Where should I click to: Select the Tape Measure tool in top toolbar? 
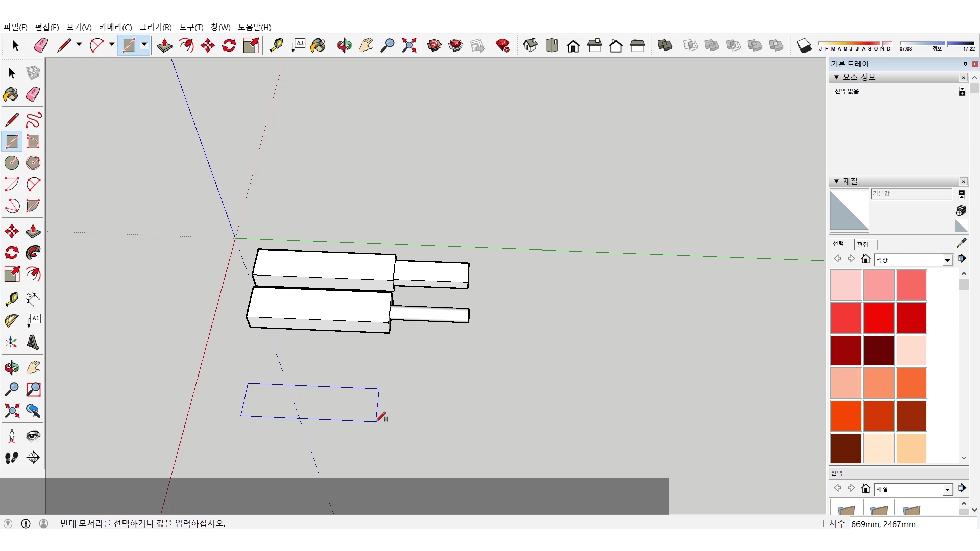click(x=276, y=46)
